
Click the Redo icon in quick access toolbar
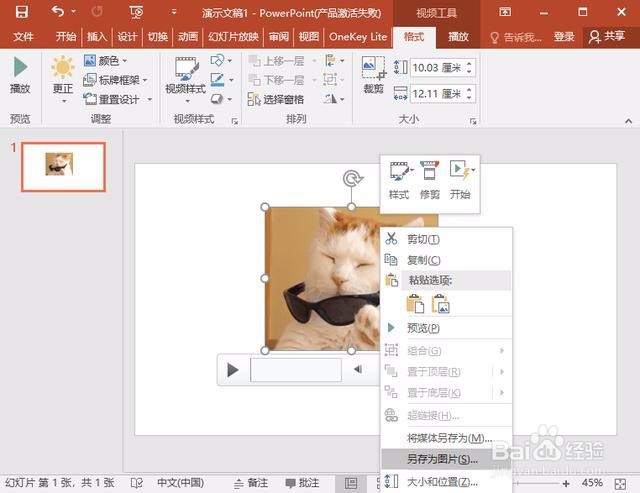pyautogui.click(x=97, y=11)
